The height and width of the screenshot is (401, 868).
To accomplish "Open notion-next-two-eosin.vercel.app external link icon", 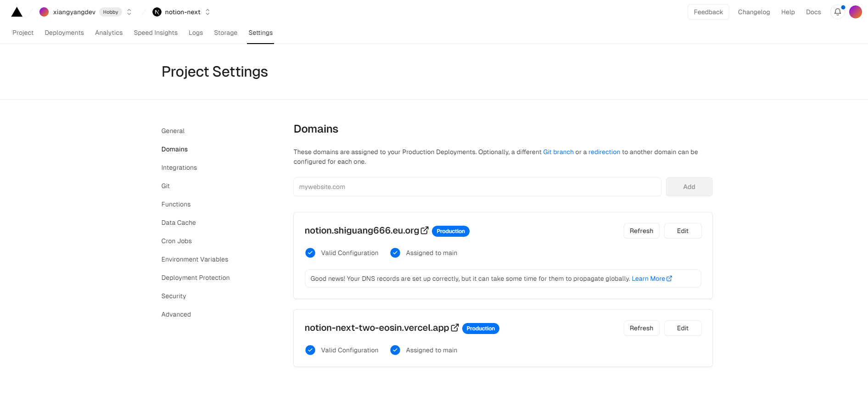I will coord(455,328).
